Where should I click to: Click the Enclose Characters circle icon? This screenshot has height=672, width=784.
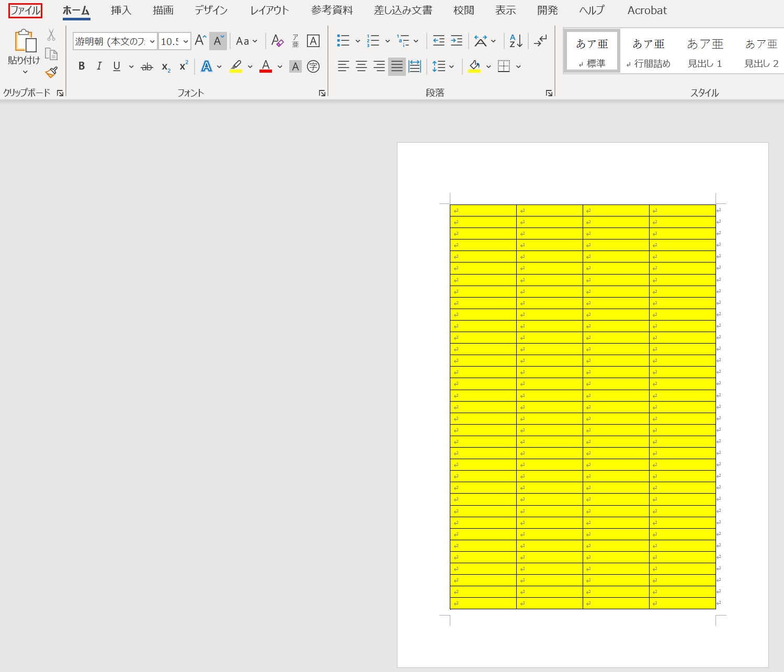tap(313, 66)
